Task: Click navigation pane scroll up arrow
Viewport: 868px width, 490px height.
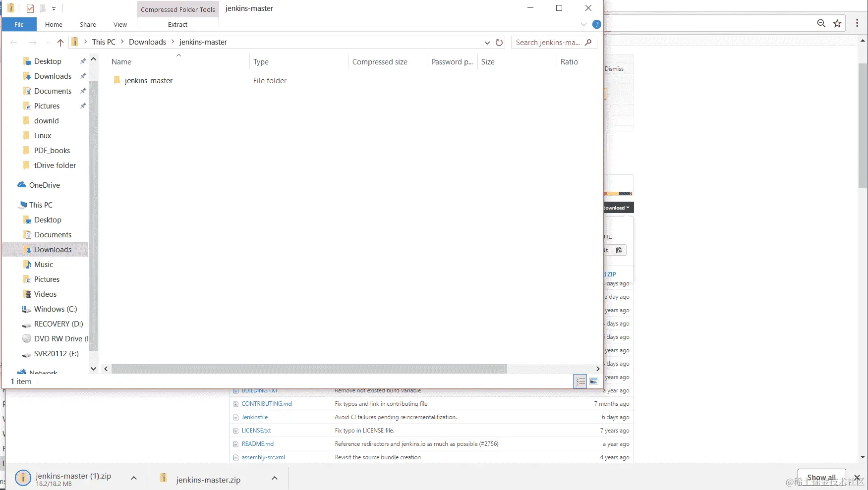Action: click(x=93, y=59)
